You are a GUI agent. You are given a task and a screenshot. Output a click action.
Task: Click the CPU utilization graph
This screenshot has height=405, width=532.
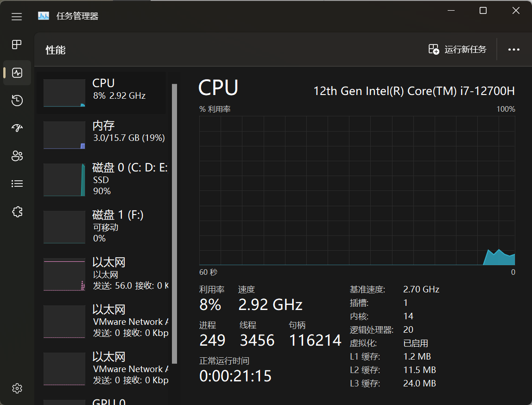pyautogui.click(x=357, y=190)
